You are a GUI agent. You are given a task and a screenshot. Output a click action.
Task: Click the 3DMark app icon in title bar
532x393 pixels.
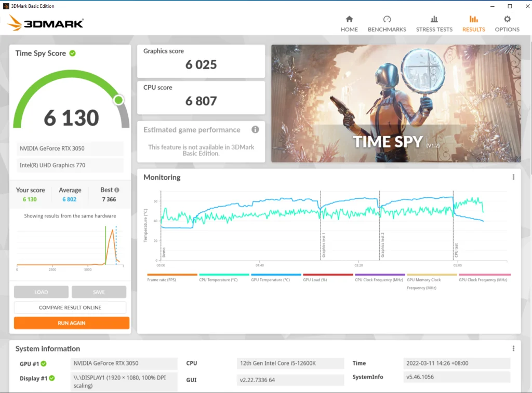[x=6, y=6]
